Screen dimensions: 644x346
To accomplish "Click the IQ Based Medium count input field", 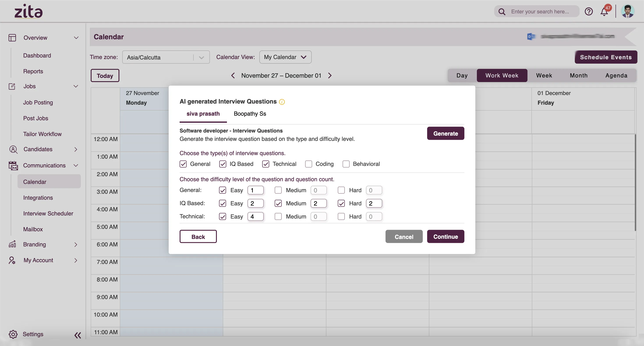I will pos(318,203).
